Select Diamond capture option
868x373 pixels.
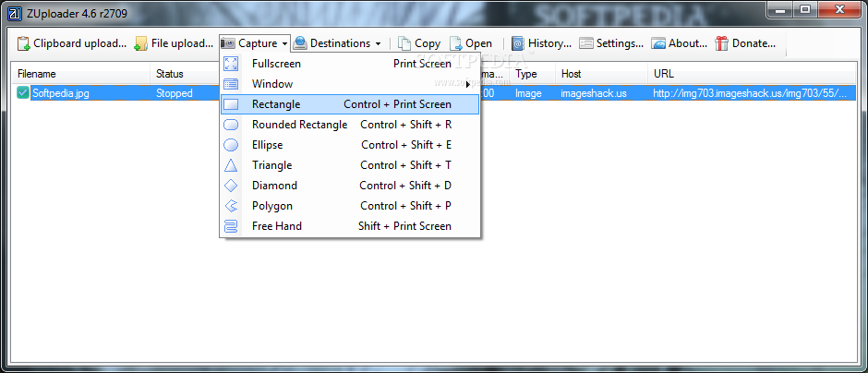(x=350, y=186)
